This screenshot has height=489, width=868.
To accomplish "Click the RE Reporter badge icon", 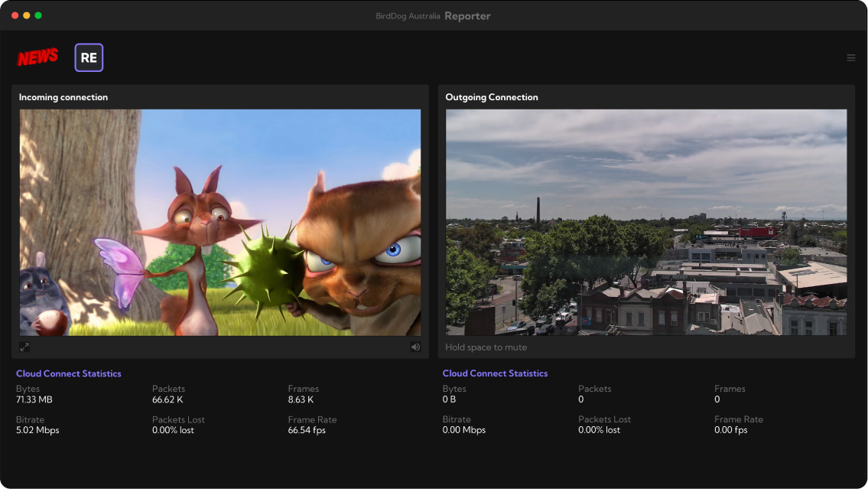I will pyautogui.click(x=89, y=57).
